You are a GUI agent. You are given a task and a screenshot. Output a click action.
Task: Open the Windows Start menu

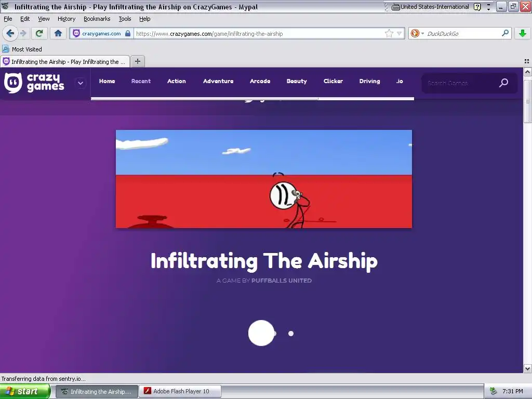click(25, 391)
